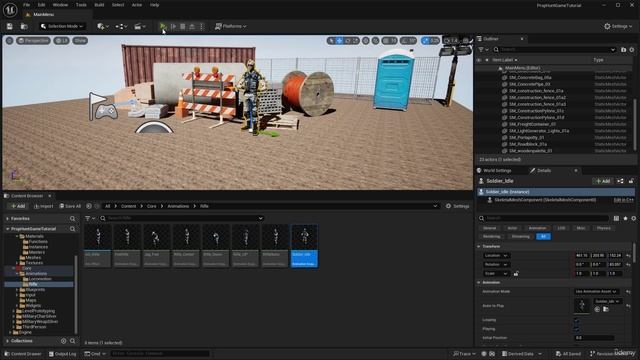This screenshot has width=640, height=360.
Task: Switch to the Details tab
Action: 543,171
